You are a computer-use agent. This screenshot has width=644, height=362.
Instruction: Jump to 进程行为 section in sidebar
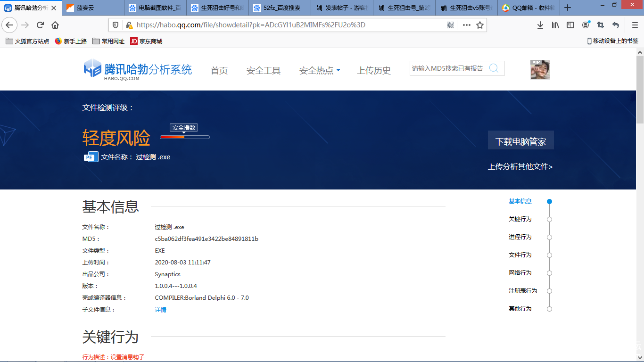tap(520, 237)
